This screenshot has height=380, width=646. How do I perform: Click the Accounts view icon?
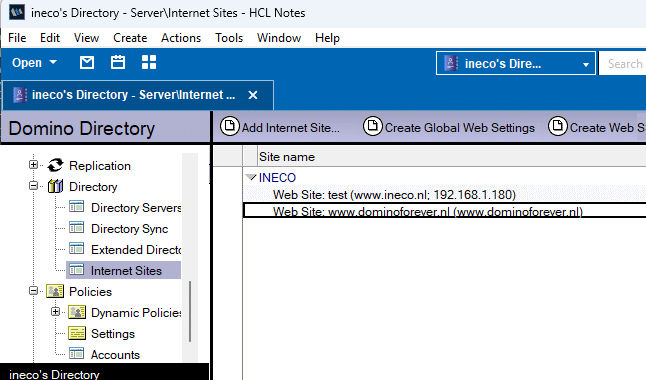(x=77, y=354)
